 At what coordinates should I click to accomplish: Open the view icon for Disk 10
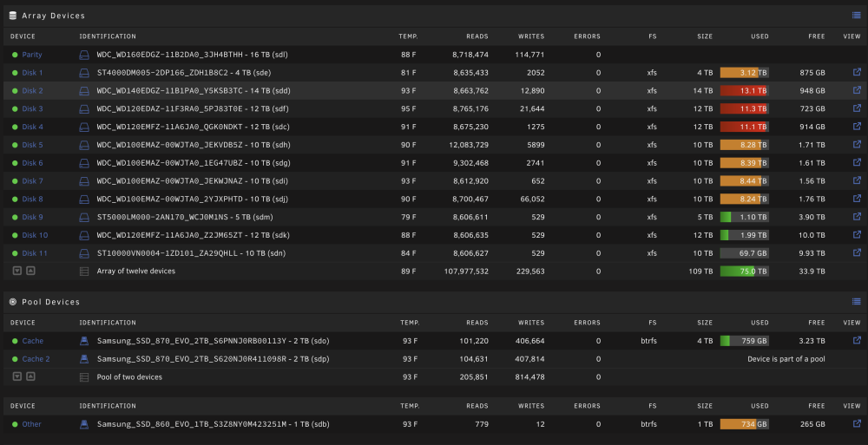click(857, 235)
